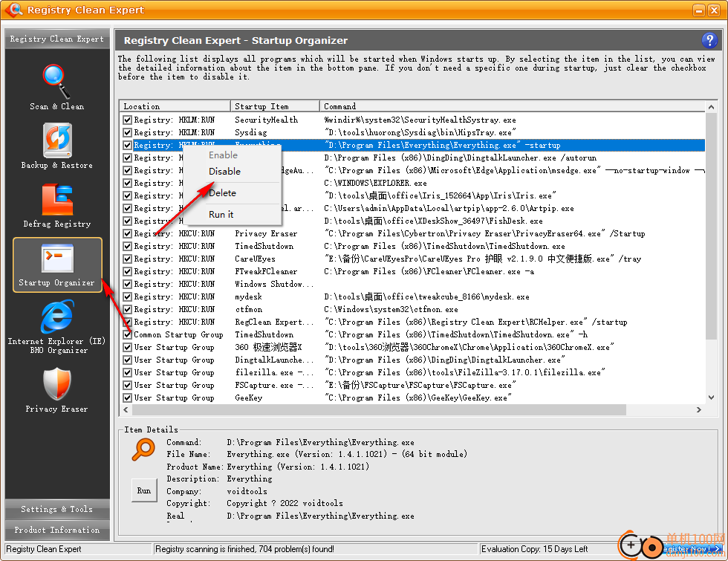Click the Common Startup Group row label
Screen dimensions: 728x561
(x=178, y=334)
